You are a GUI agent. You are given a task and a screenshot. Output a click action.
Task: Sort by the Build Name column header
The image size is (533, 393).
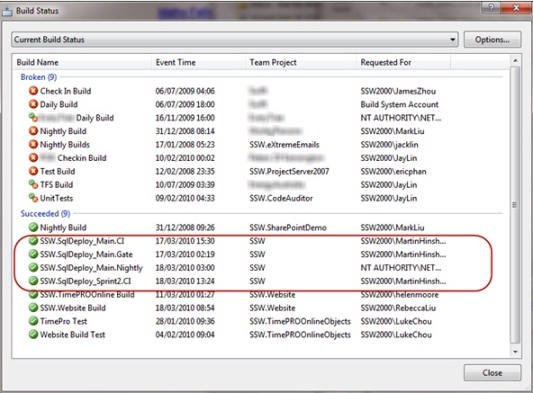83,63
